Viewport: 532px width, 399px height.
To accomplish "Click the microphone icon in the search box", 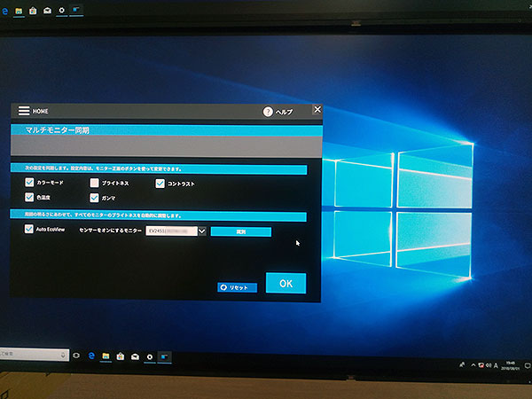I will pos(63,355).
